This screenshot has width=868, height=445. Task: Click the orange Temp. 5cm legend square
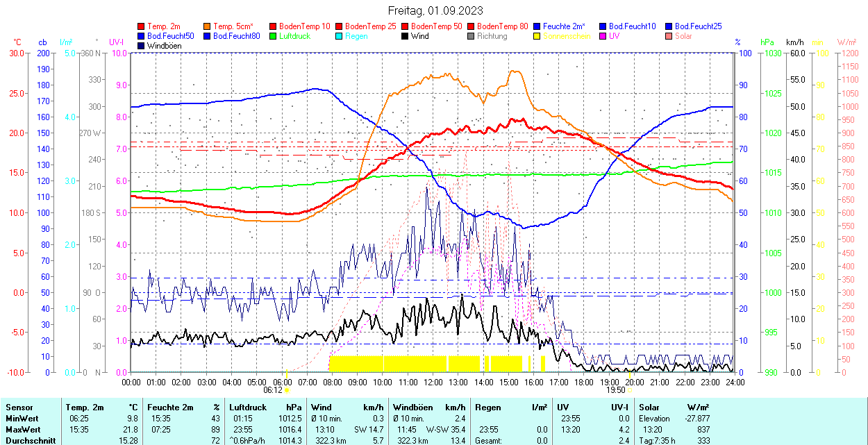[x=208, y=26]
